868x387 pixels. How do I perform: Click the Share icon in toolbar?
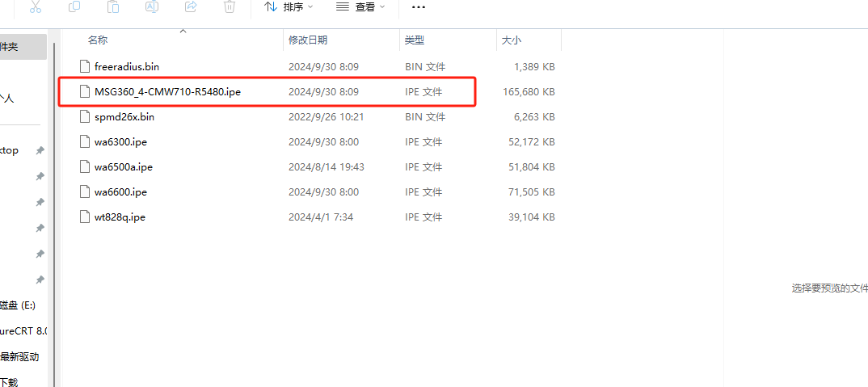point(191,6)
